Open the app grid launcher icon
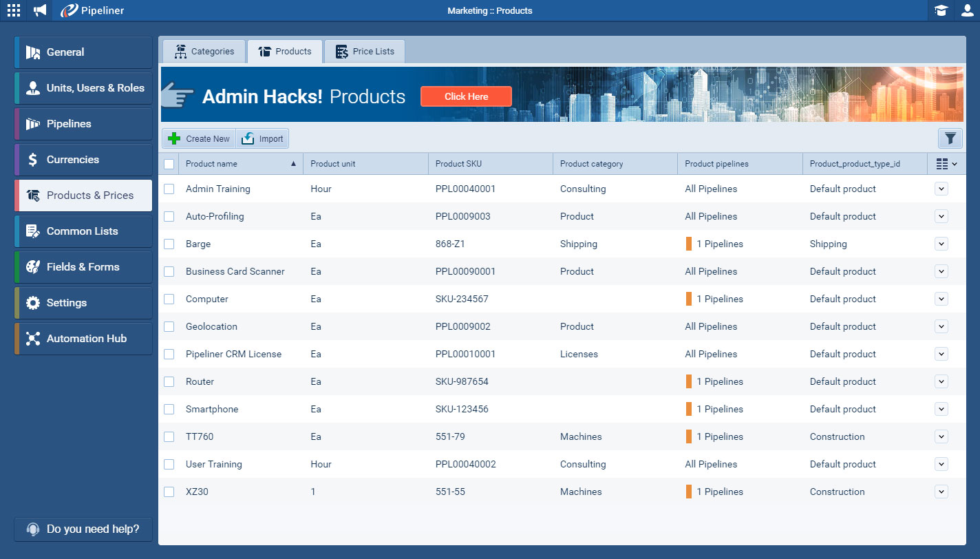This screenshot has height=559, width=980. 13,10
